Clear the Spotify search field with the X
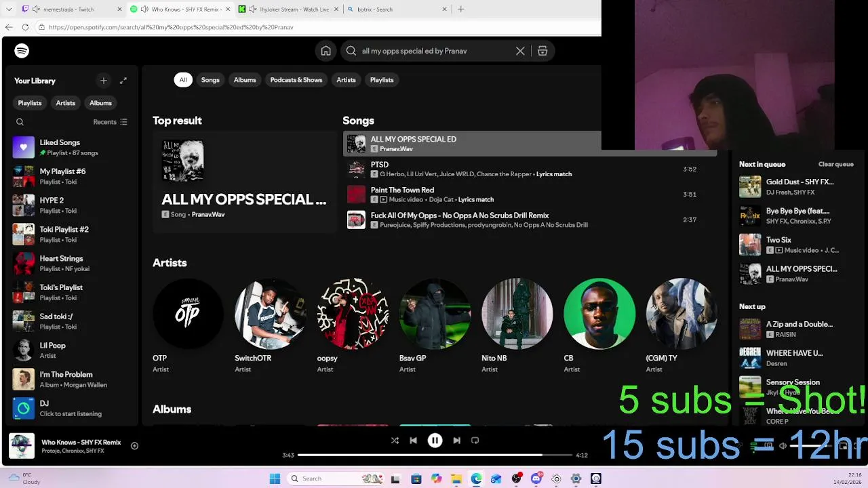This screenshot has height=488, width=868. [x=520, y=51]
